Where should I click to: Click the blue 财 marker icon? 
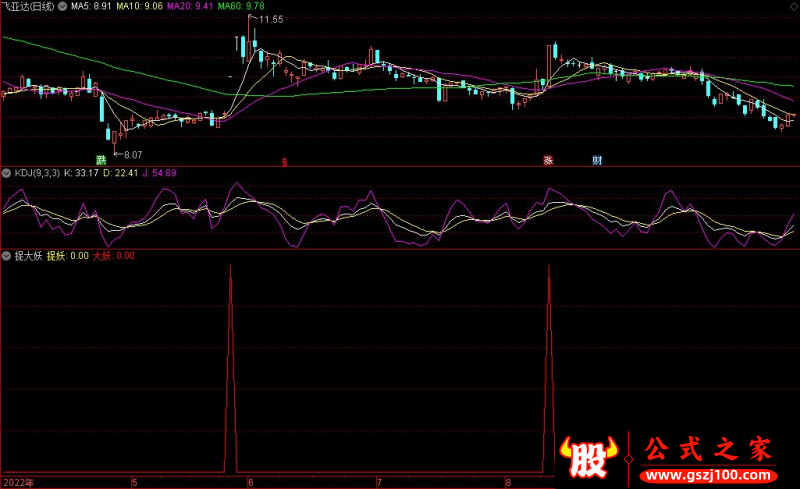pyautogui.click(x=597, y=160)
